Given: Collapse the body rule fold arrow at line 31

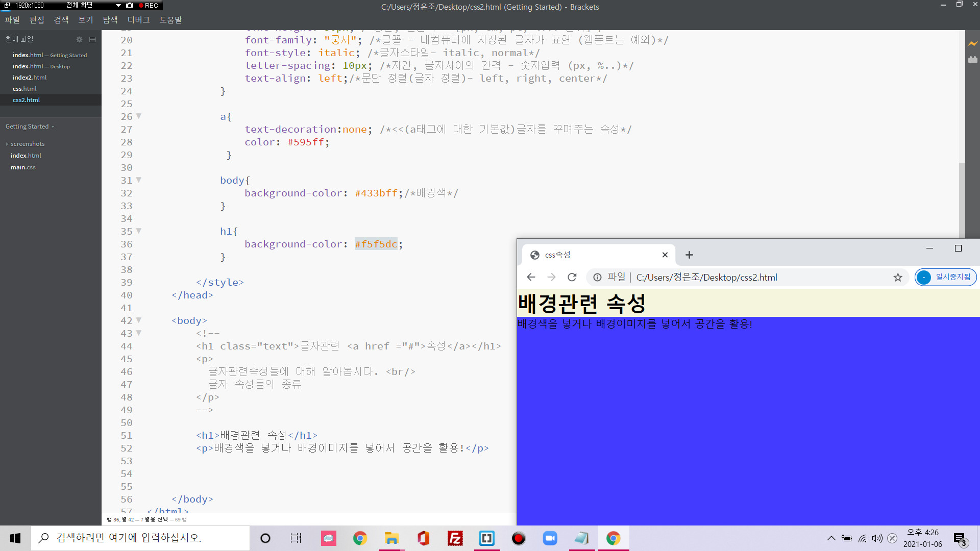Looking at the screenshot, I should click(x=139, y=180).
